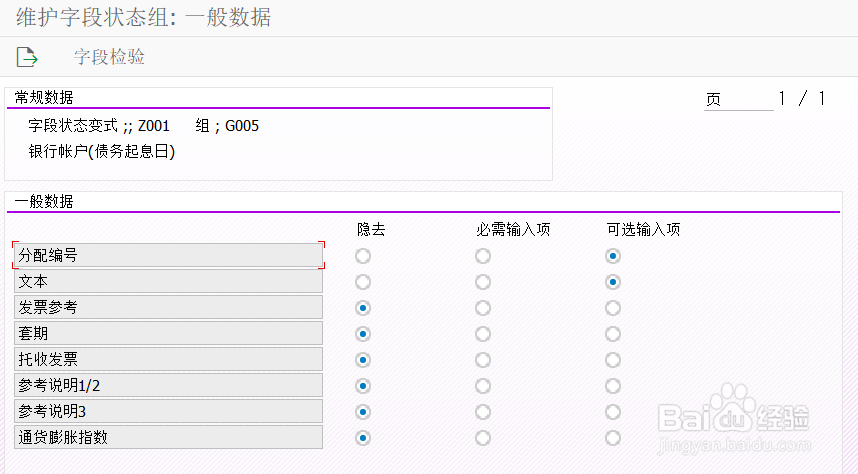Set 参考说明1/2 to 必需输入项
Screen dimensions: 858x474
coord(483,386)
